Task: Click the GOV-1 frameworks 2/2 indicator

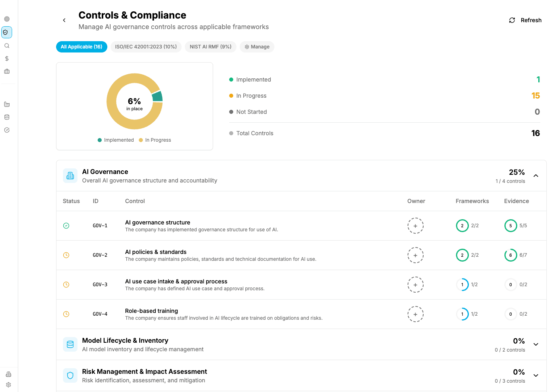Action: pos(467,226)
